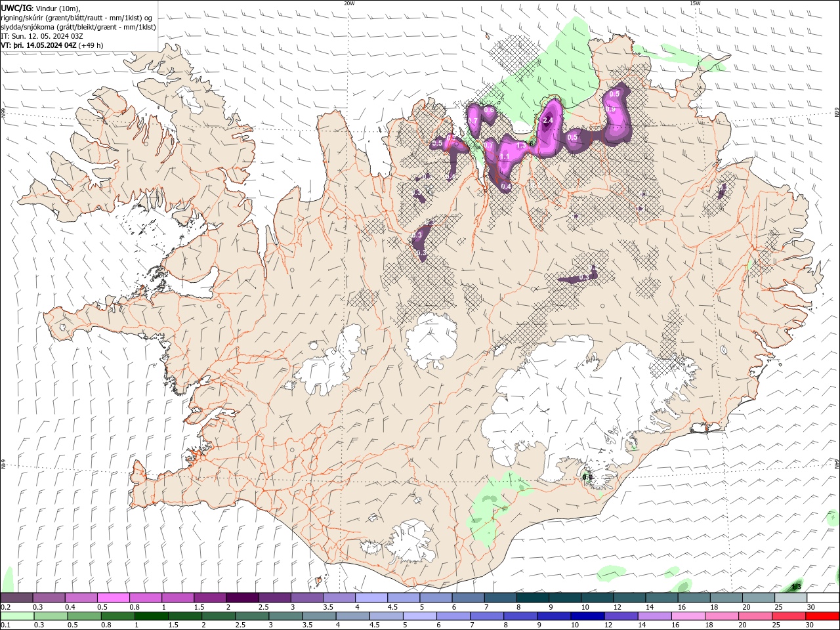
Task: Pick the upper-row legend swatch starting at 14
Action: [x=661, y=598]
